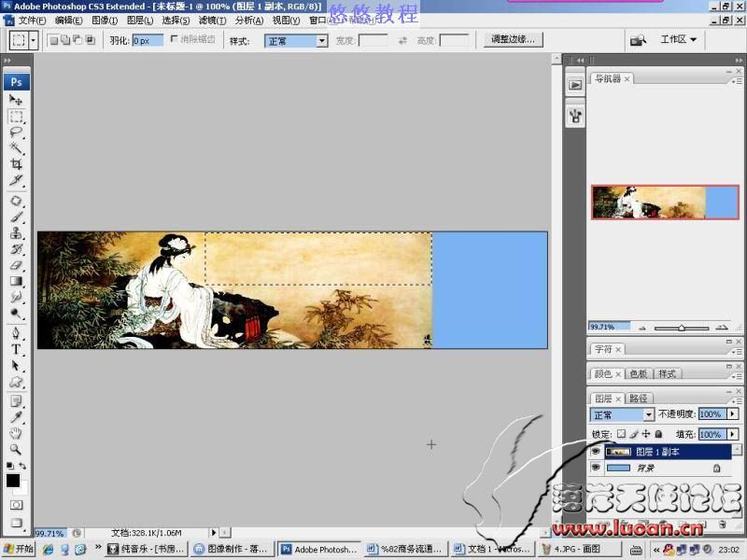
Task: Click the Windows 开始 Start button
Action: 18,549
